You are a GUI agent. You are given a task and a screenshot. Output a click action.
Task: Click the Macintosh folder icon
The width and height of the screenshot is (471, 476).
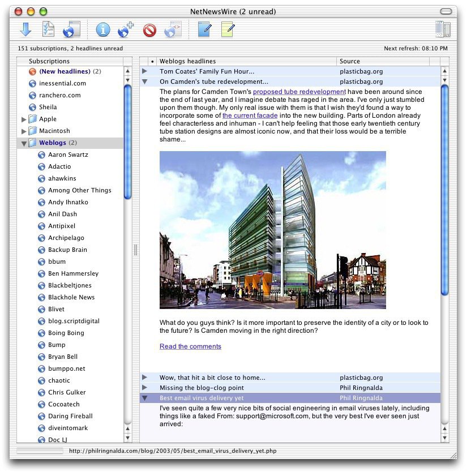(x=32, y=131)
